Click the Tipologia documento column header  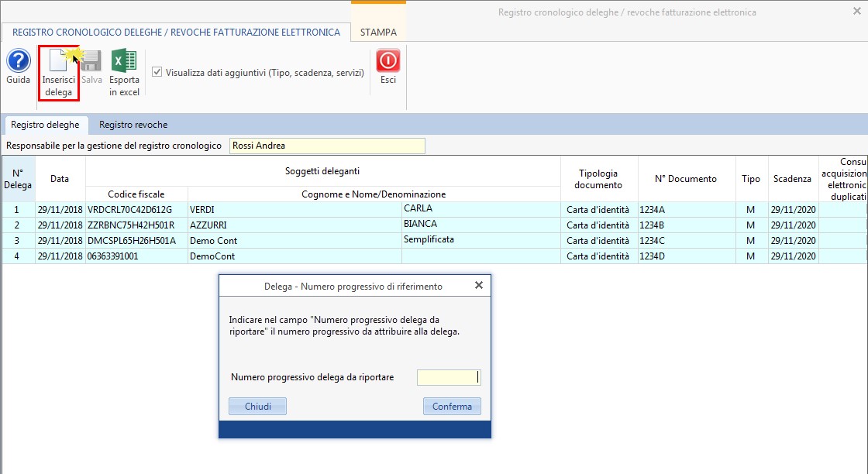point(598,179)
